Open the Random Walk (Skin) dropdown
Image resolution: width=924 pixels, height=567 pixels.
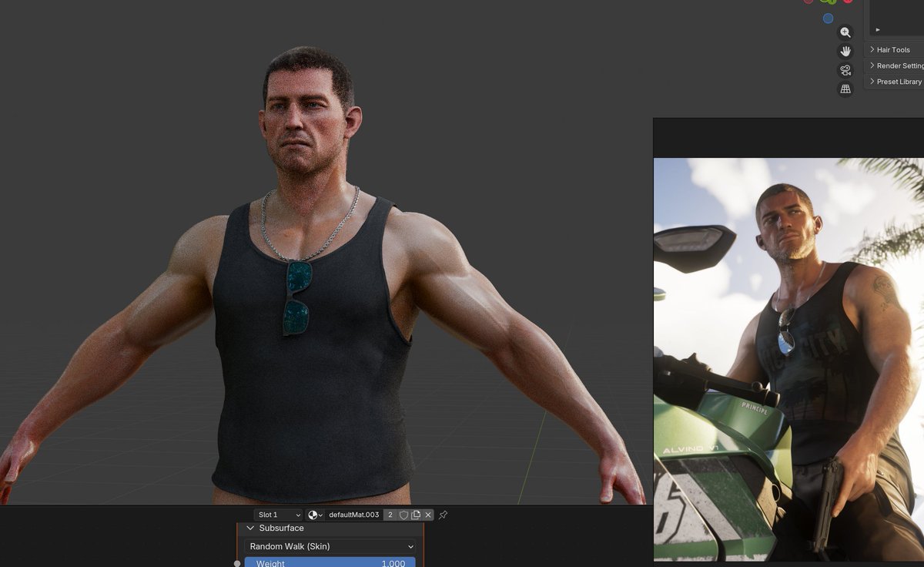(330, 546)
